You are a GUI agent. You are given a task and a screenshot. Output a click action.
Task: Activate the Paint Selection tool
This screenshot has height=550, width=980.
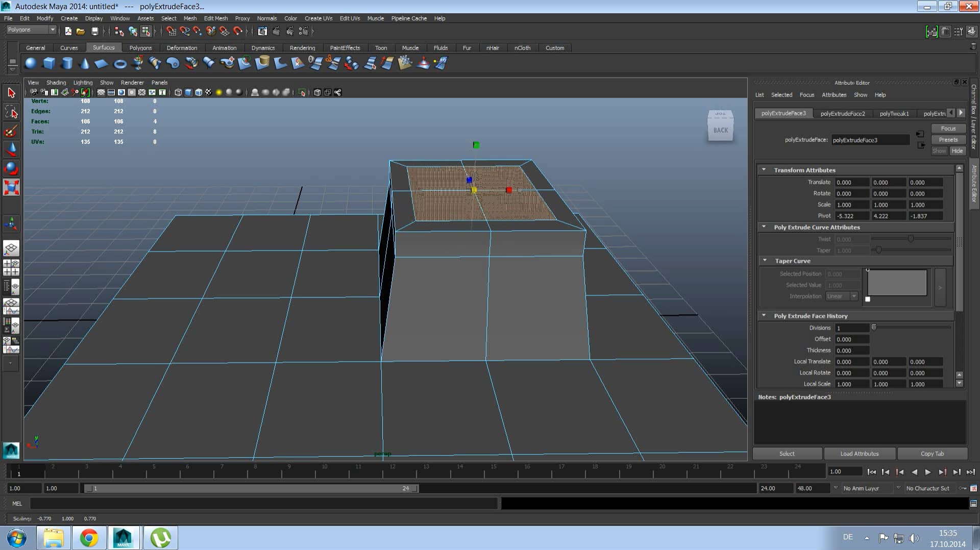11,131
